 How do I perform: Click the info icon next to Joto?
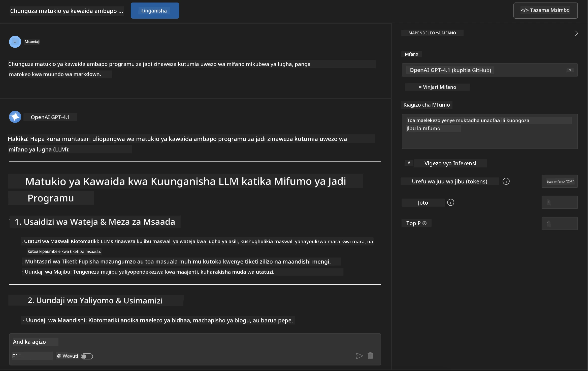(x=450, y=202)
